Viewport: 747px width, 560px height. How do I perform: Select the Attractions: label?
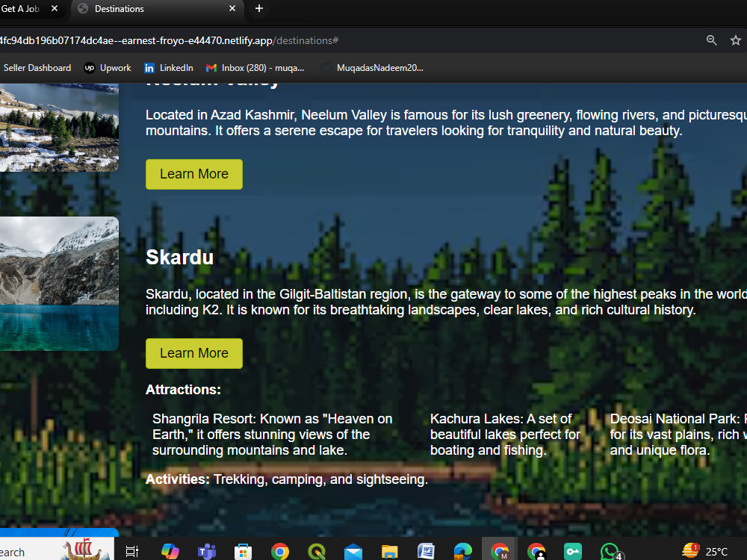click(183, 390)
